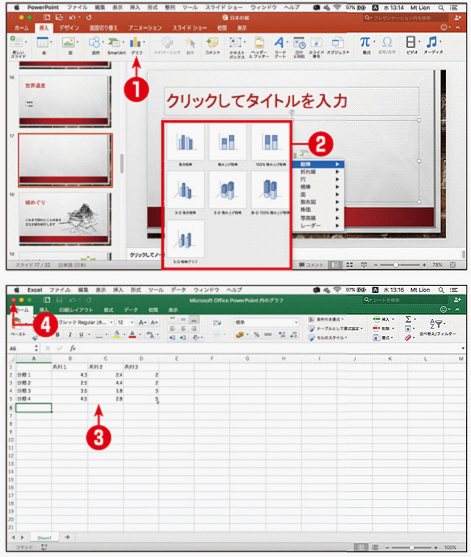471x557 pixels.
Task: Switch to デザイン tab in PowerPoint
Action: [69, 28]
